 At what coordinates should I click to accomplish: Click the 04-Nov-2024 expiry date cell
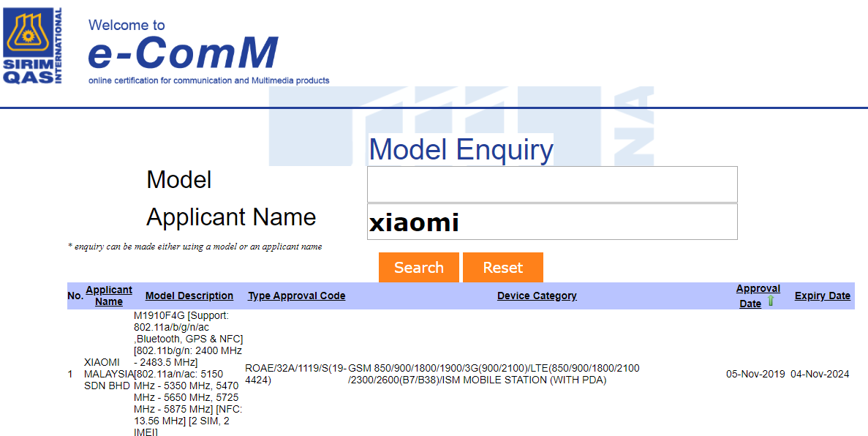tap(820, 374)
